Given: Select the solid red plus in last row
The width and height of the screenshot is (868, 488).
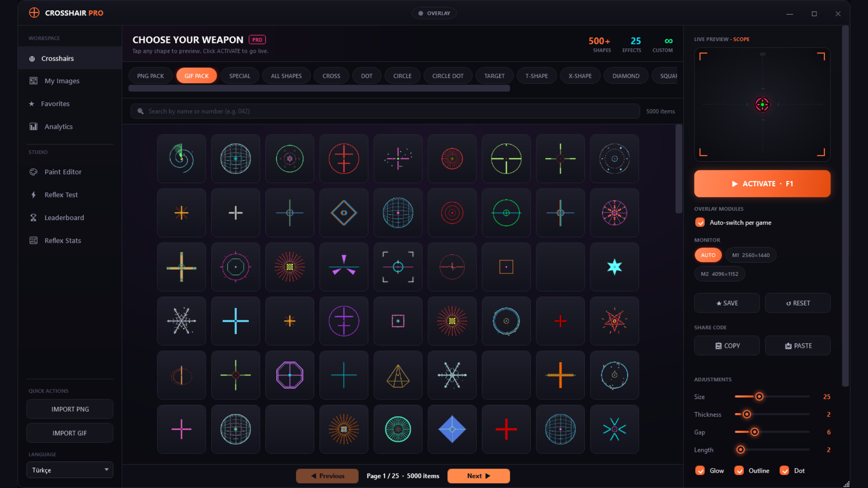Looking at the screenshot, I should tap(506, 429).
